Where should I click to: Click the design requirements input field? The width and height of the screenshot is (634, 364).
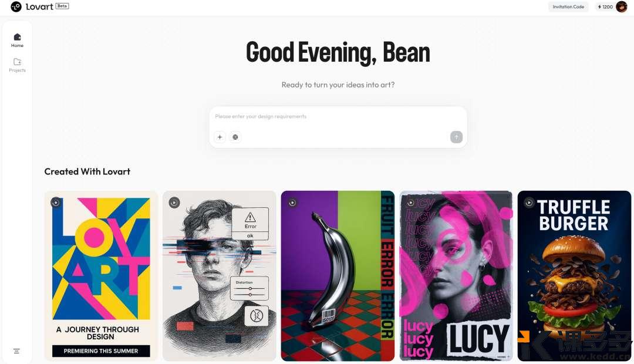(338, 117)
